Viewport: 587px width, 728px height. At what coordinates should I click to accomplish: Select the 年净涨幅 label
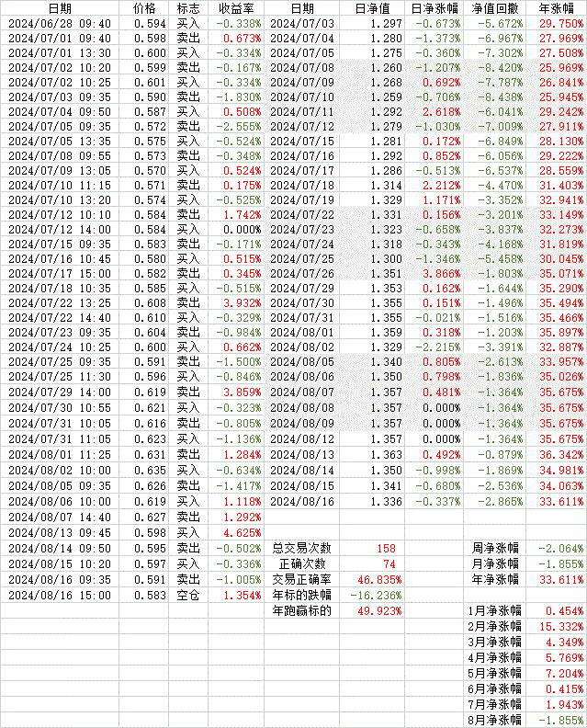pos(495,579)
